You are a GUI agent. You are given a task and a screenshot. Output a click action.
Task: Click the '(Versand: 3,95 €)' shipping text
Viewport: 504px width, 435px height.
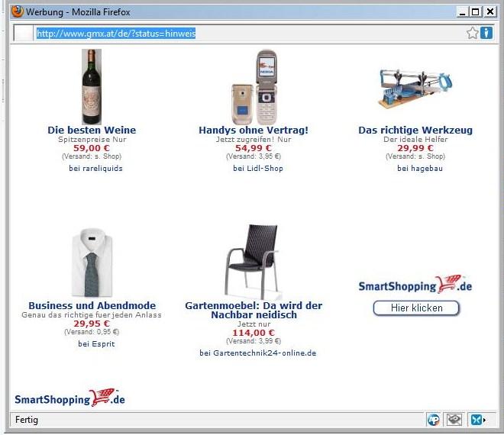click(x=254, y=156)
